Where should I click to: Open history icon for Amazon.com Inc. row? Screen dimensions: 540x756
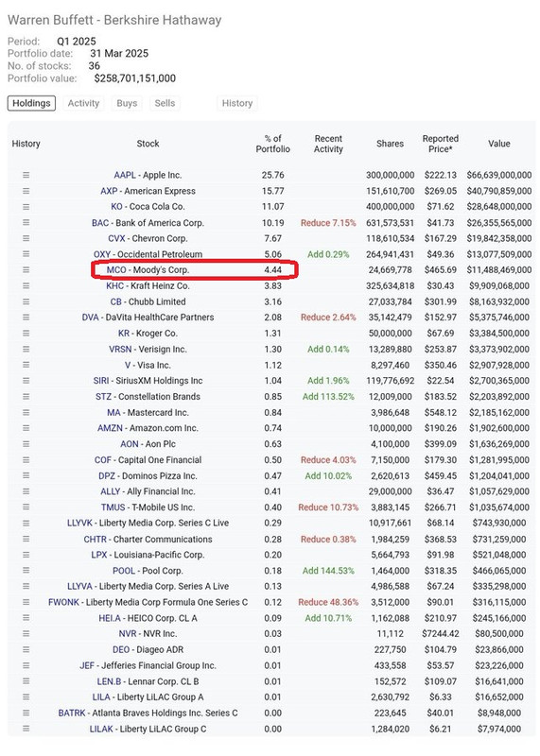[26, 428]
